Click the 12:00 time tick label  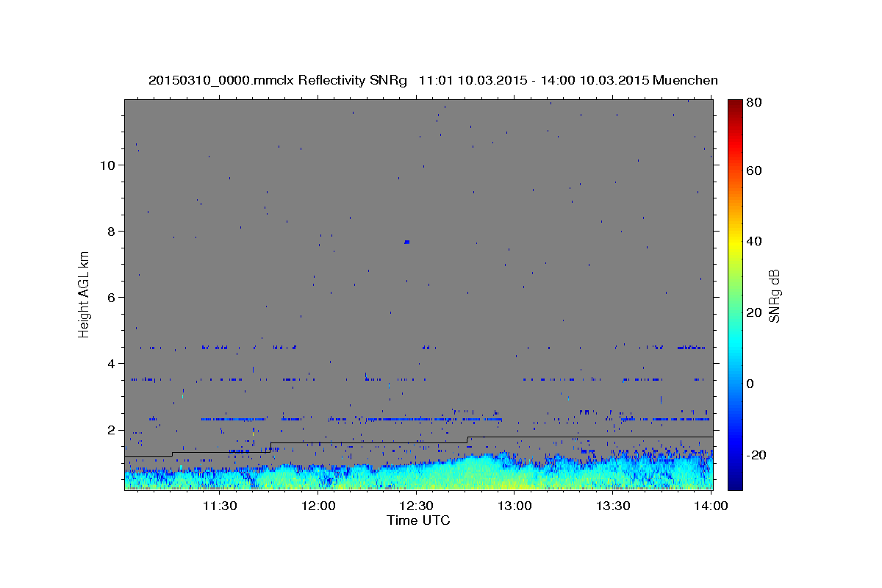[x=318, y=506]
